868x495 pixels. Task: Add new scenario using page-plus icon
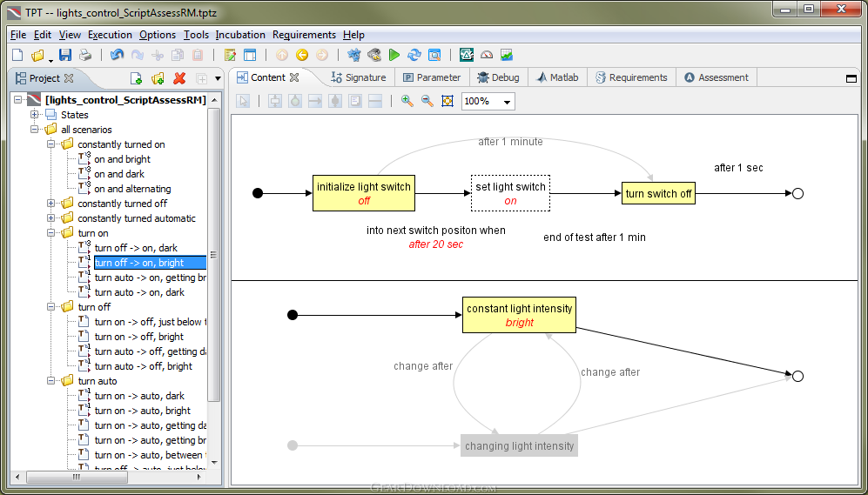point(136,78)
